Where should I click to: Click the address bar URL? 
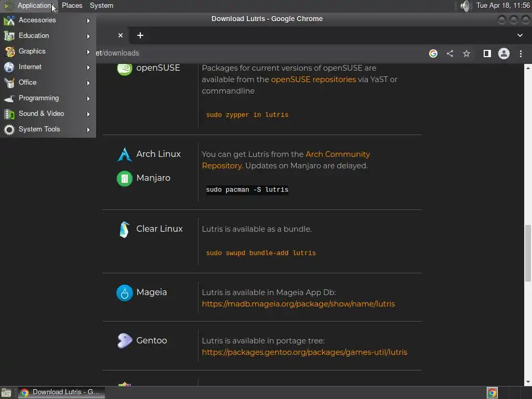(117, 54)
